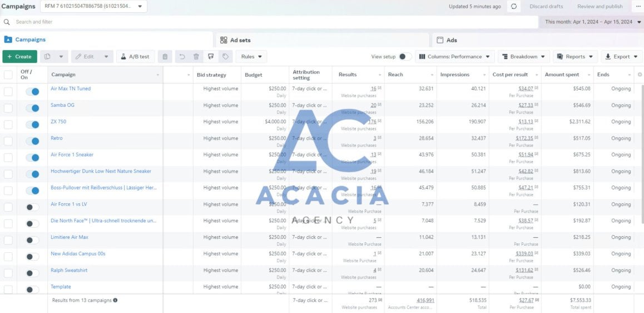Check the ZX 750 campaign checkbox

tap(8, 125)
